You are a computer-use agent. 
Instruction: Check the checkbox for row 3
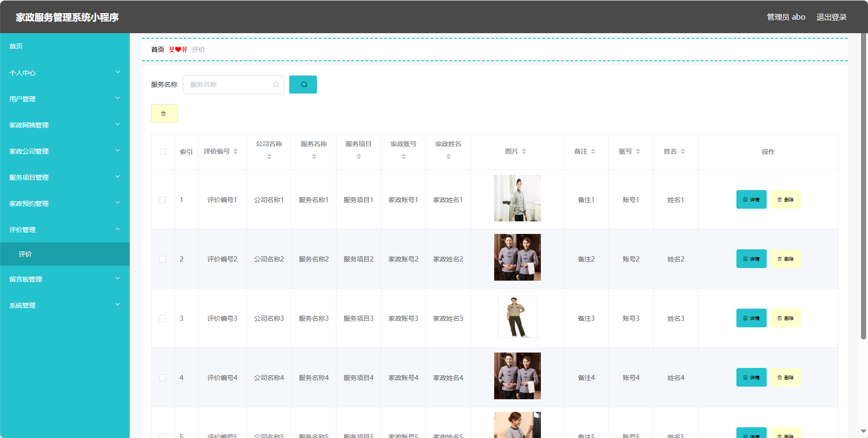click(162, 318)
